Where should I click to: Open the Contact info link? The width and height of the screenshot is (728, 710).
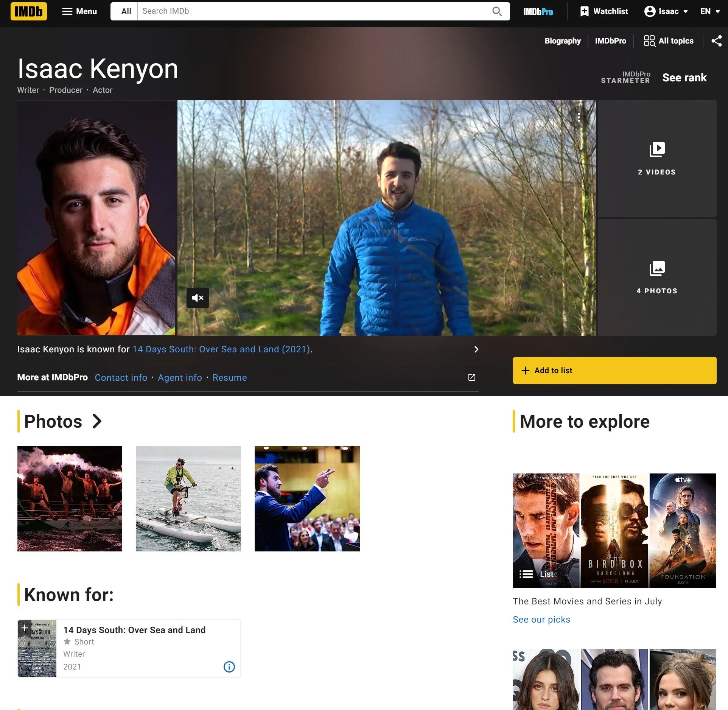[x=121, y=378]
